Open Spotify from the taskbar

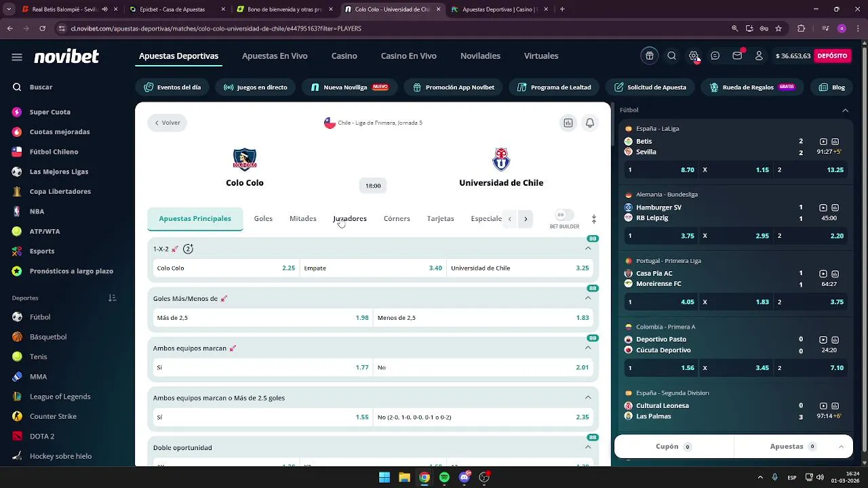pyautogui.click(x=444, y=477)
